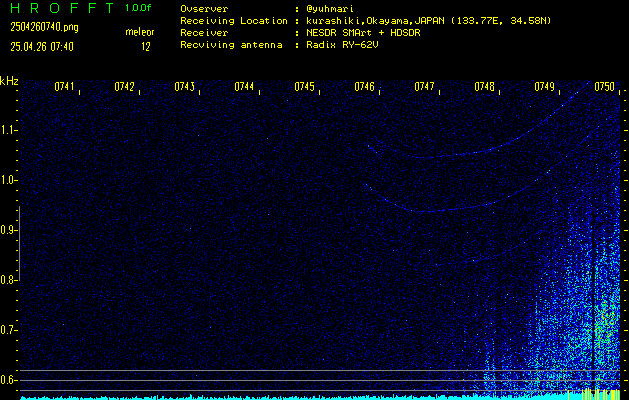Click the 0749 time marker
Viewport: 629px width, 400px height.
point(544,86)
